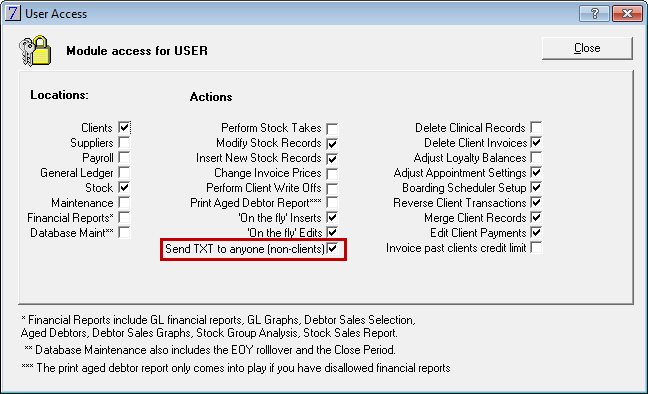This screenshot has height=394, width=648.
Task: Uncheck Merge Client Records
Action: tap(536, 217)
